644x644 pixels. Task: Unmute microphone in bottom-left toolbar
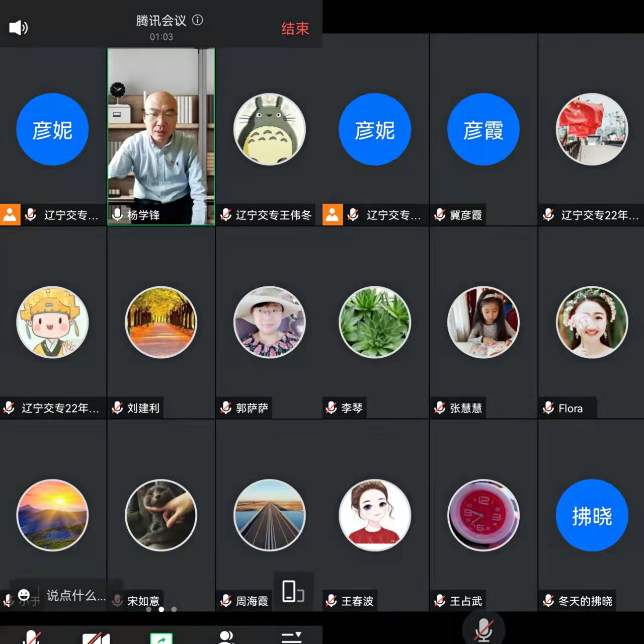(32, 637)
